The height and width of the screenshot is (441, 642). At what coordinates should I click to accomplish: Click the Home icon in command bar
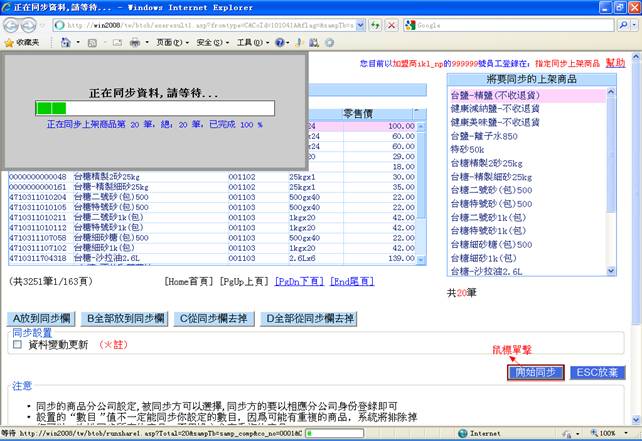66,43
